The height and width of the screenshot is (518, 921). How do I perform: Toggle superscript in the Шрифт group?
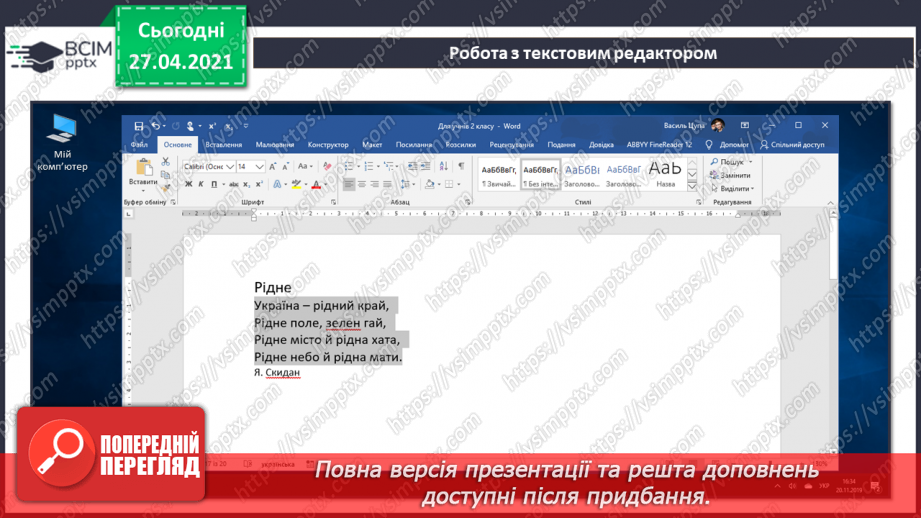pos(259,184)
